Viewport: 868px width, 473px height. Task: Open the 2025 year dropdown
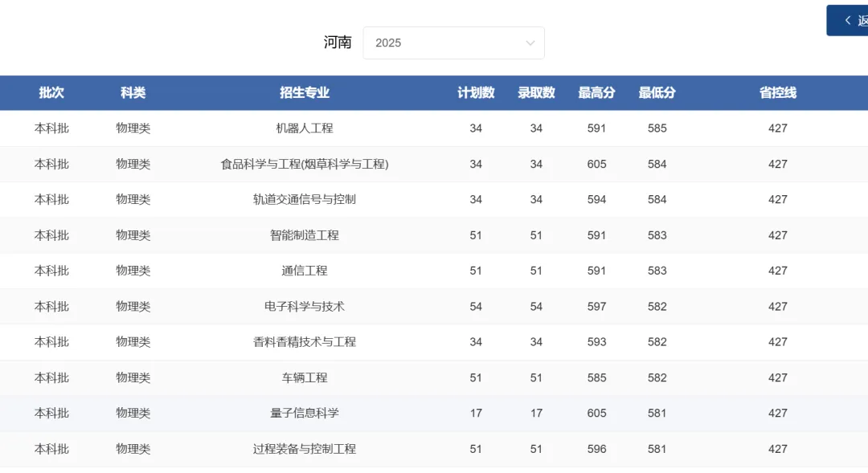(x=453, y=43)
